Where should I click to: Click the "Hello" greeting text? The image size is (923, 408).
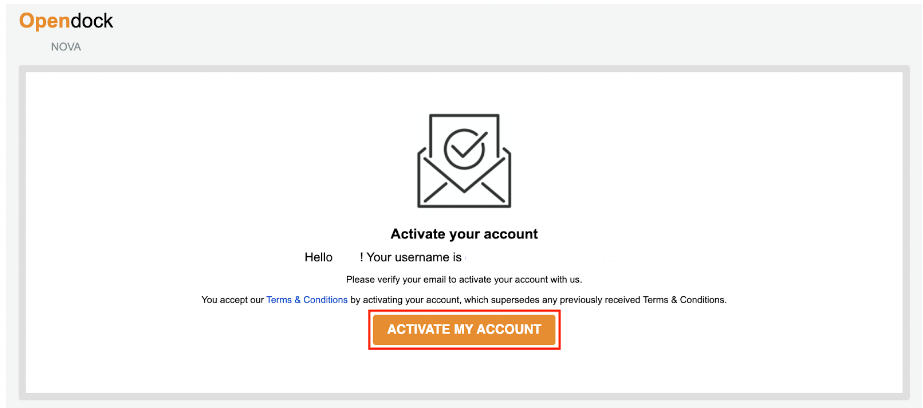pyautogui.click(x=318, y=257)
